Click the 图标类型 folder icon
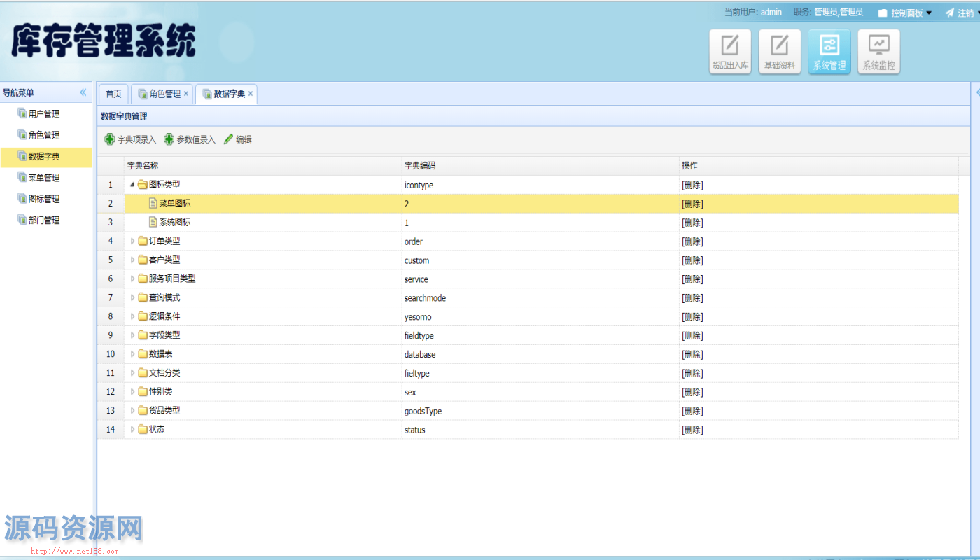980x560 pixels. point(143,185)
